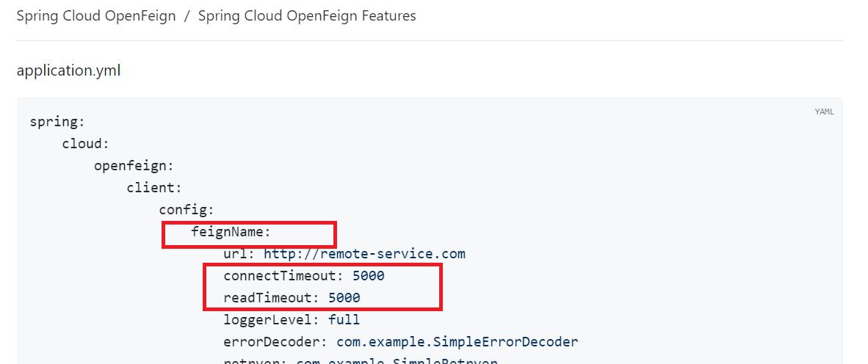Click the 'config:' key in the code
This screenshot has height=364, width=868.
pos(186,210)
